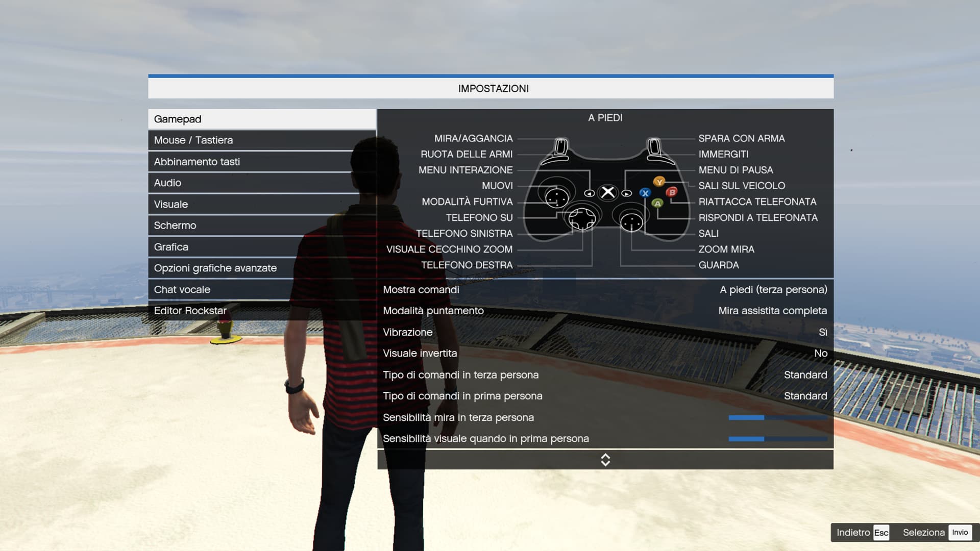This screenshot has width=980, height=551.
Task: Change Tipo di comandi in prima persona
Action: [605, 396]
